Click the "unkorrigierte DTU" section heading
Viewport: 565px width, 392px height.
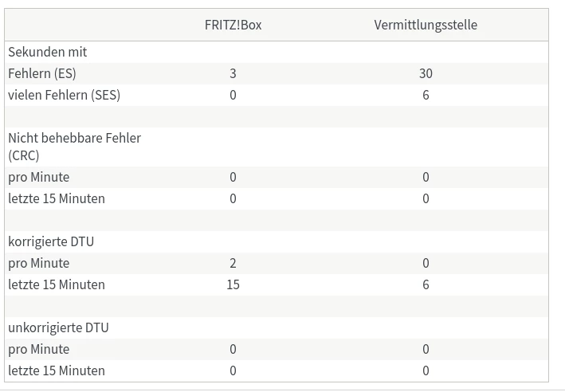pyautogui.click(x=58, y=327)
